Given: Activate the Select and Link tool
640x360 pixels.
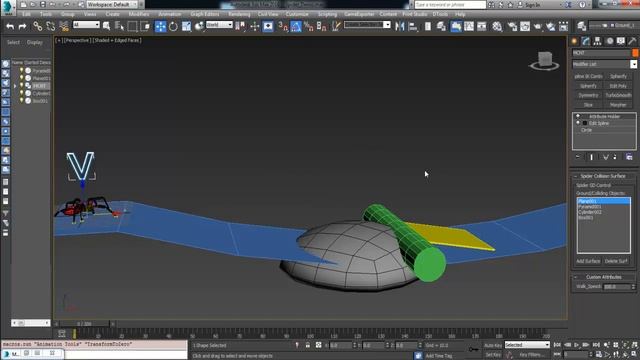Looking at the screenshot, I should pyautogui.click(x=38, y=27).
